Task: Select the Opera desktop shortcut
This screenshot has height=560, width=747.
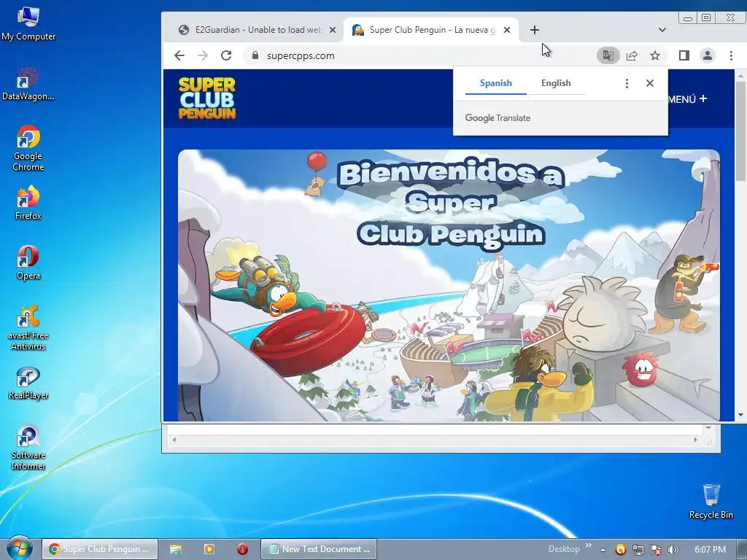Action: coord(28,262)
